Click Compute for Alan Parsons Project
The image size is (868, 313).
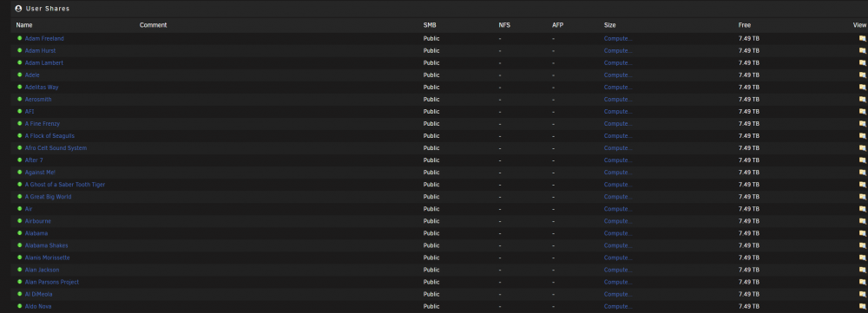click(x=618, y=282)
